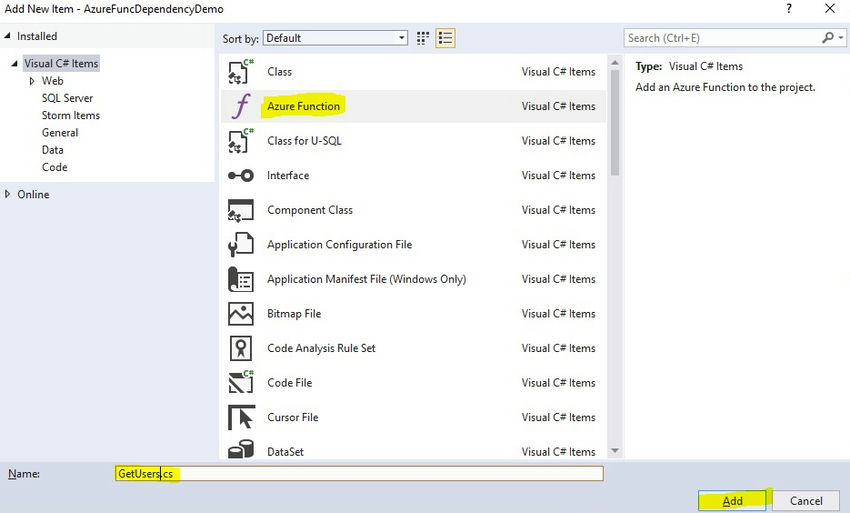The image size is (850, 513).
Task: Pick the DataSet template icon
Action: tap(241, 449)
